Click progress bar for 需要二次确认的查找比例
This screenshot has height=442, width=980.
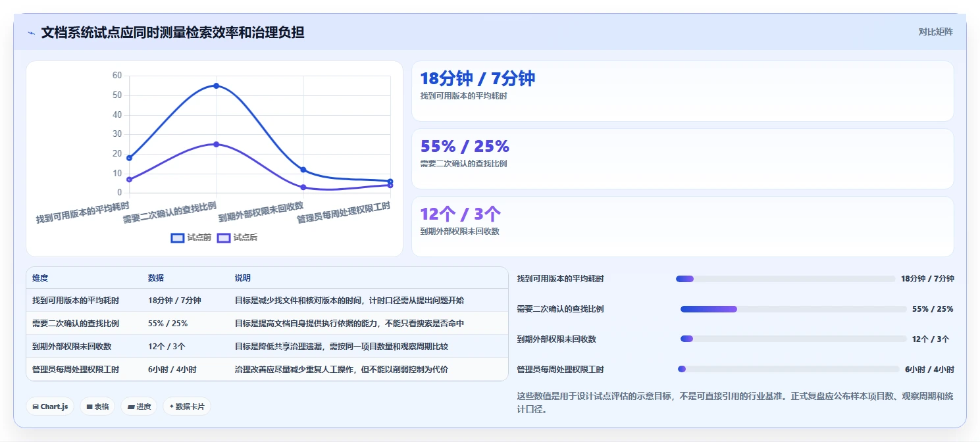coord(794,309)
